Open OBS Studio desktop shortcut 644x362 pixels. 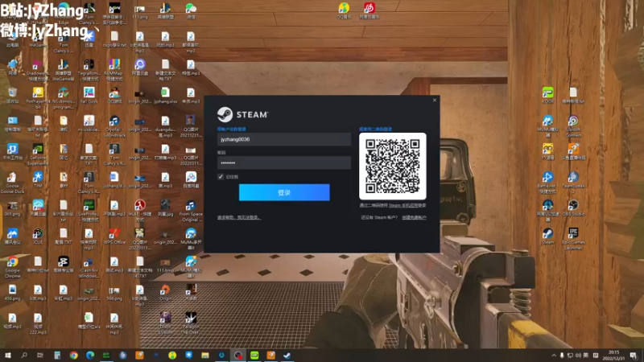click(573, 208)
